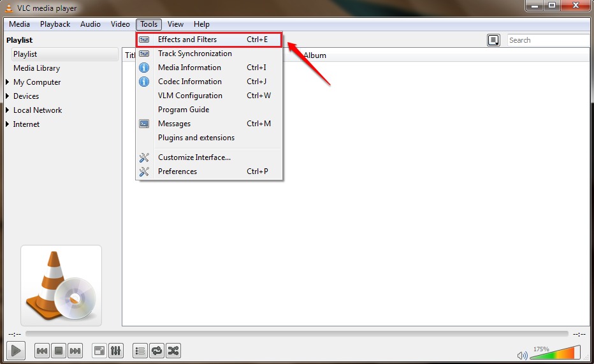594x364 pixels.
Task: Select Devices item
Action: 26,96
